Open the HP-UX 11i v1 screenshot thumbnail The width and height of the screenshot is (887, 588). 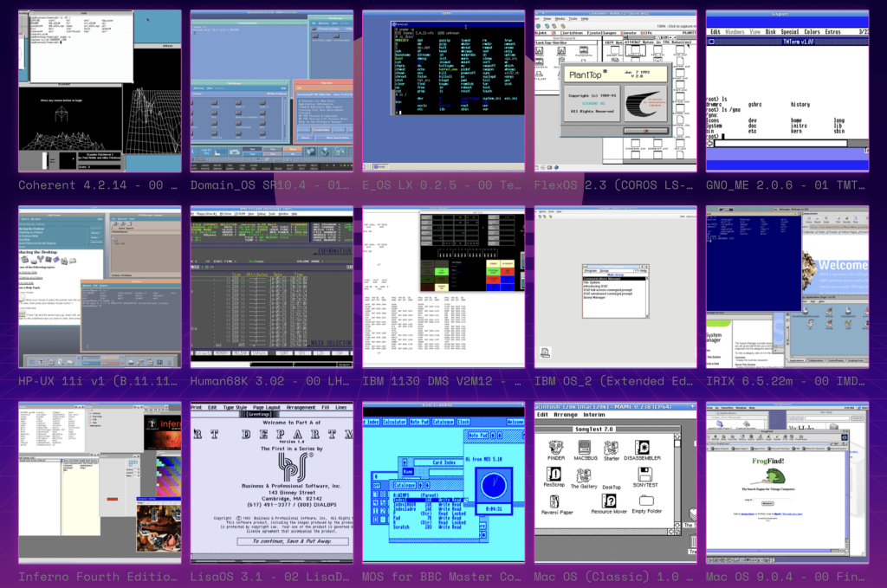pos(100,288)
